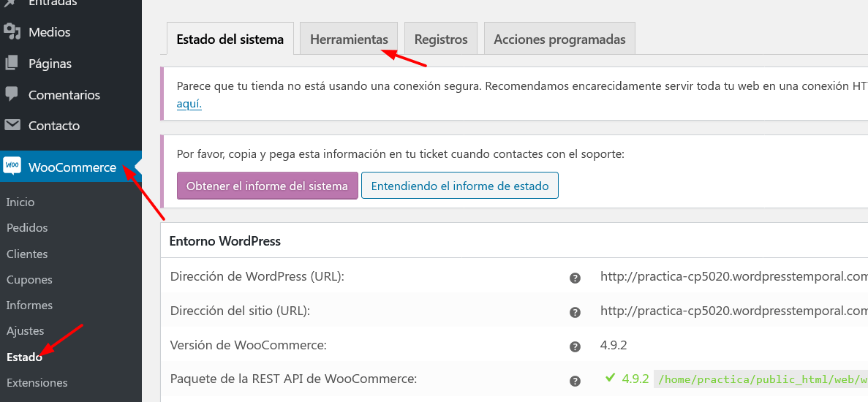
Task: Open the Medios menu icon
Action: [12, 32]
